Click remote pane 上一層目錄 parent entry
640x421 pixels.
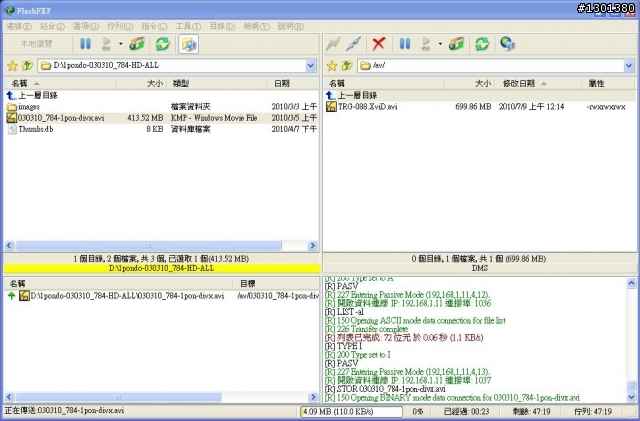pyautogui.click(x=352, y=96)
